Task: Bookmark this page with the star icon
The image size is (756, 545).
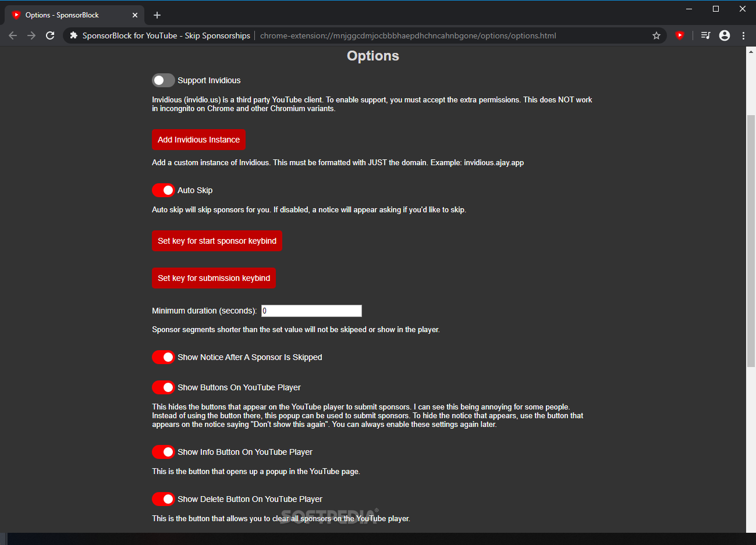Action: [x=656, y=35]
